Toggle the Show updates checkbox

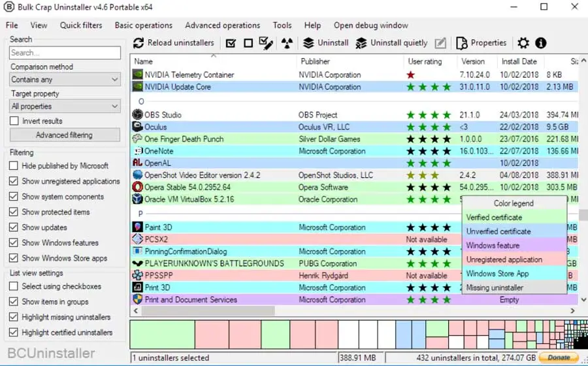click(x=14, y=227)
